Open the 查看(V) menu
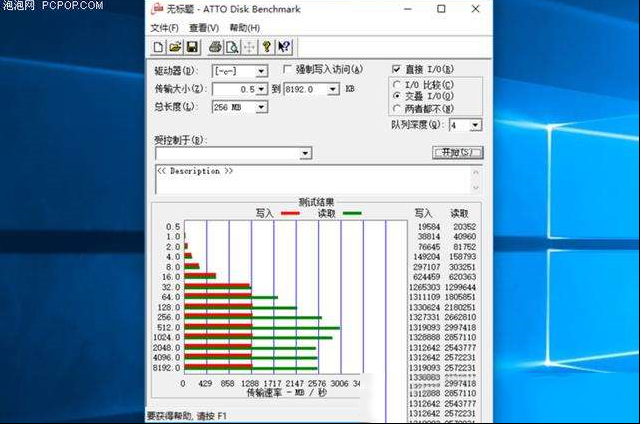This screenshot has height=424, width=640. coord(204,28)
